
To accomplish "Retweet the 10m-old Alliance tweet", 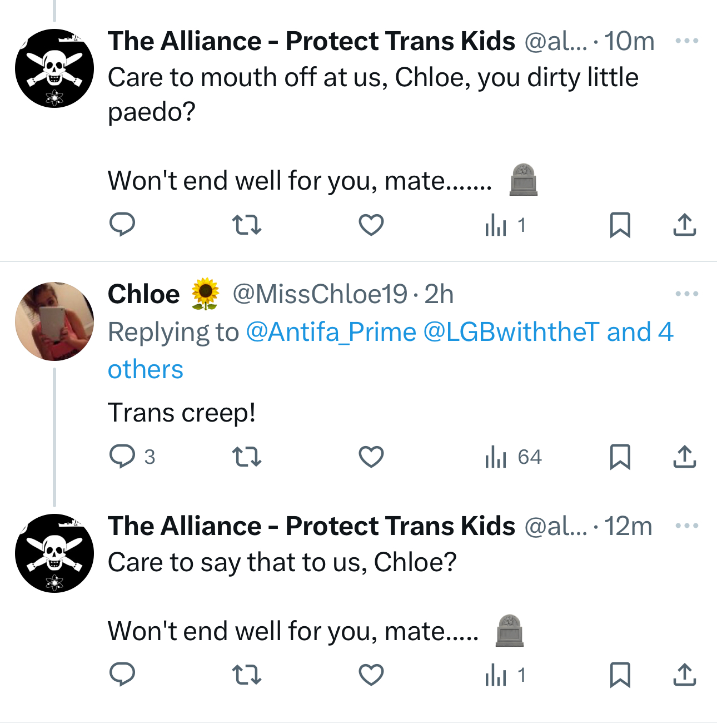I will click(246, 225).
